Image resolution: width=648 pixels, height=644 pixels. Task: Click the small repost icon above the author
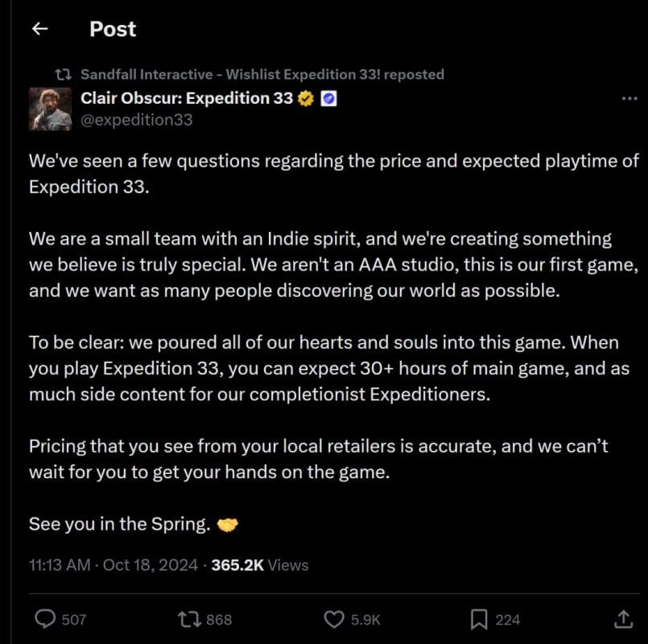pyautogui.click(x=62, y=74)
